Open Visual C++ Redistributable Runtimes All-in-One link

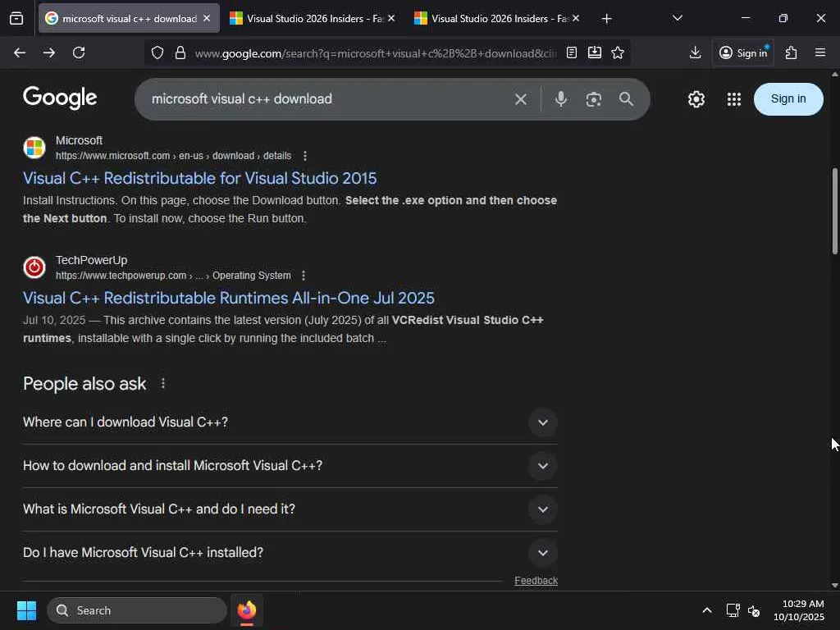[229, 298]
